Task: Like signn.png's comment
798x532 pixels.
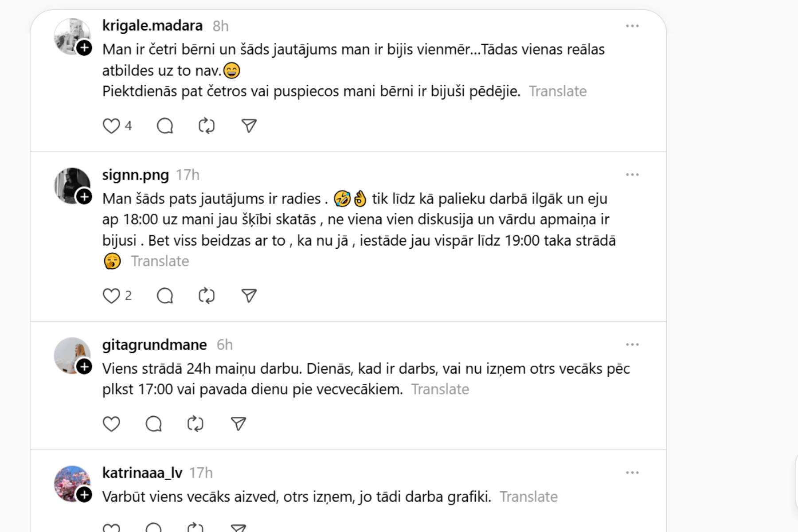Action: [111, 296]
